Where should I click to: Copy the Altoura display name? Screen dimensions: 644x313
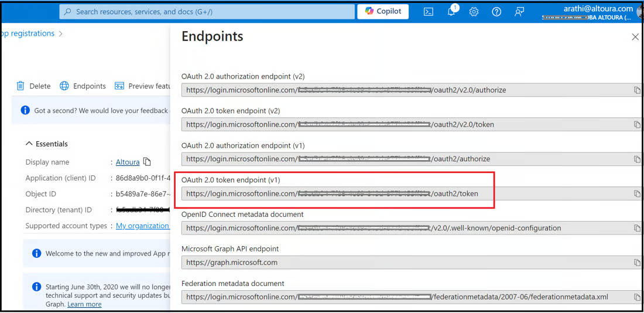point(147,162)
